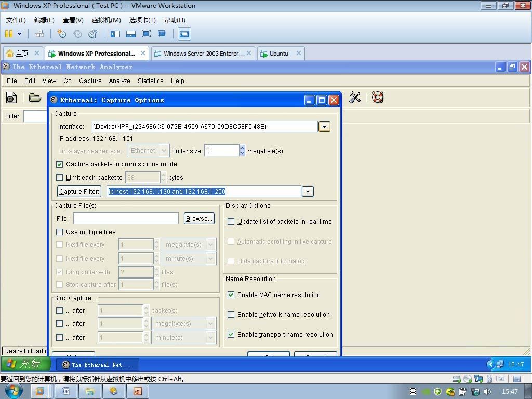The image size is (532, 399).
Task: Click the Capture Filter: button
Action: pyautogui.click(x=79, y=191)
